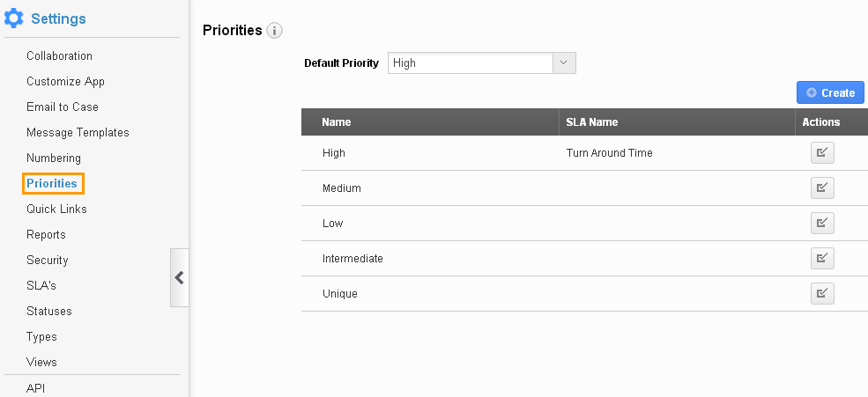Image resolution: width=868 pixels, height=397 pixels.
Task: Open the API settings link
Action: pos(36,388)
